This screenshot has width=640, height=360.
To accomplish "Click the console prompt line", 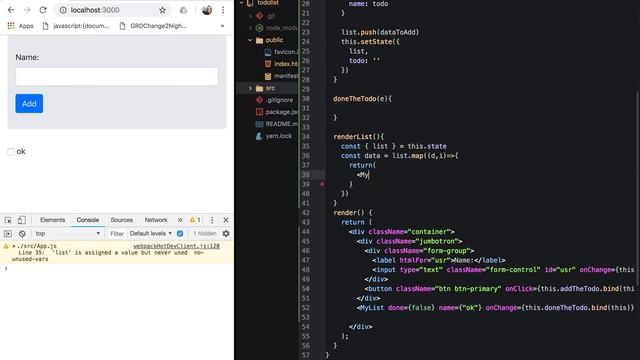I will 117,269.
